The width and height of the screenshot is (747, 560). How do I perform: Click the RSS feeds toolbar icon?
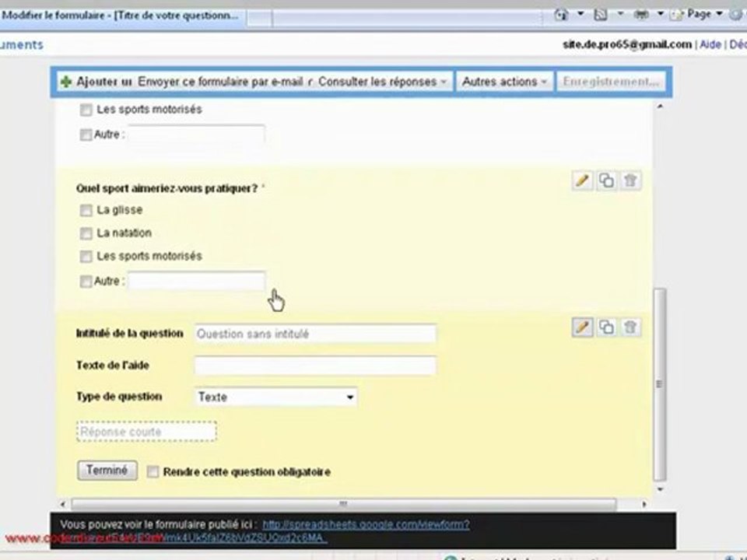[x=601, y=15]
